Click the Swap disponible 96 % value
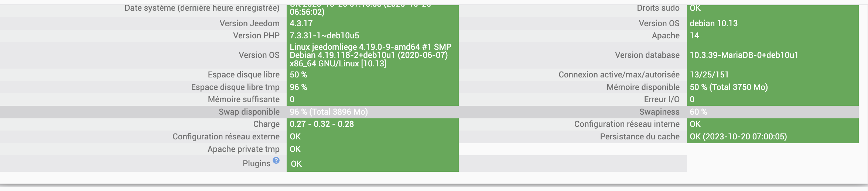Viewport: 868px width, 191px height. click(x=328, y=112)
